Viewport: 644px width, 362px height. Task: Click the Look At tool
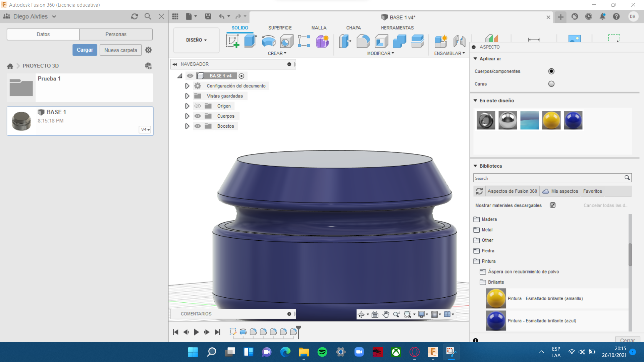375,314
